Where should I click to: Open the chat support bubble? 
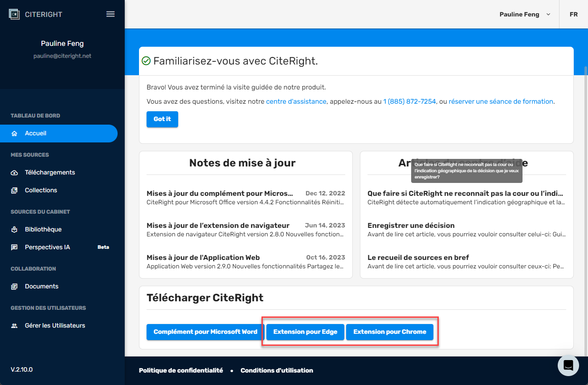click(568, 365)
